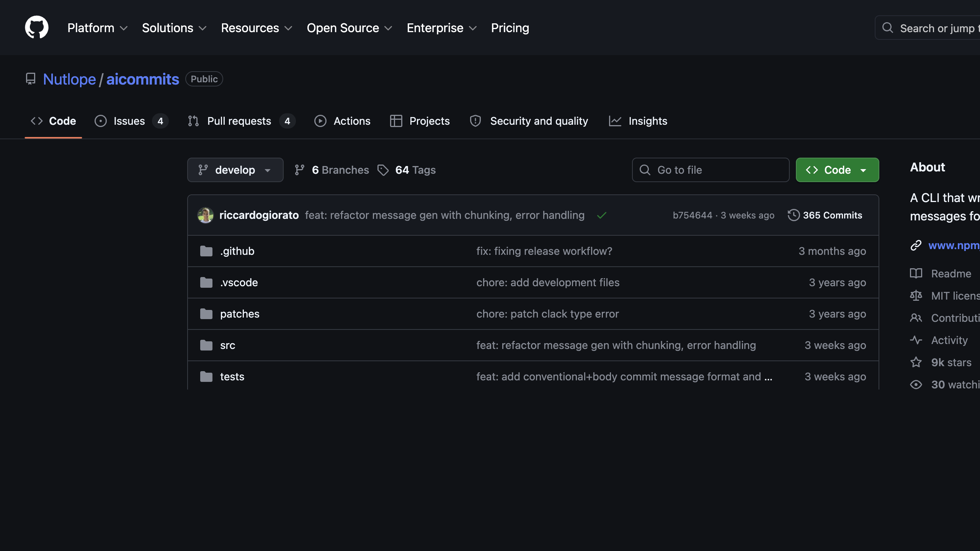
Task: Click the star icon beside 9k stars
Action: click(x=916, y=362)
